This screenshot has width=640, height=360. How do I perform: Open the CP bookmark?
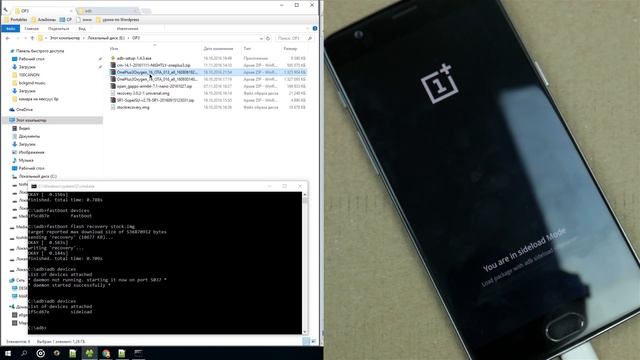pyautogui.click(x=65, y=20)
